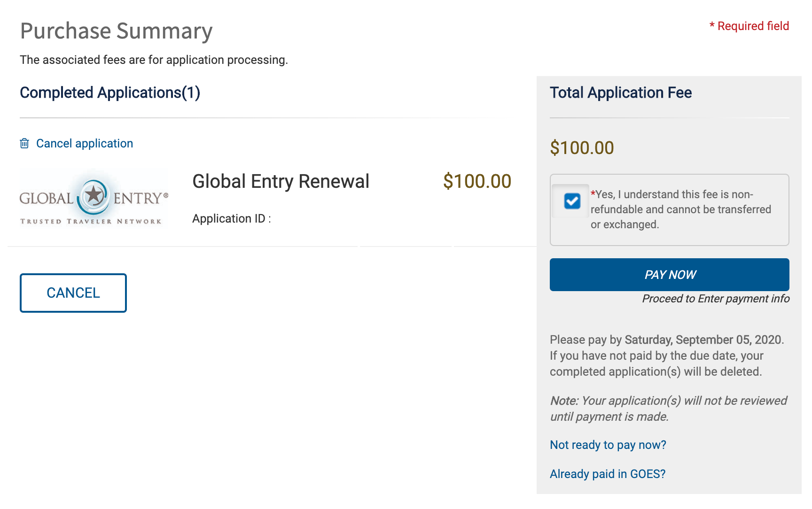Click the 'Yes, I understand' fee disclaimer text
The width and height of the screenshot is (812, 509).
click(680, 209)
